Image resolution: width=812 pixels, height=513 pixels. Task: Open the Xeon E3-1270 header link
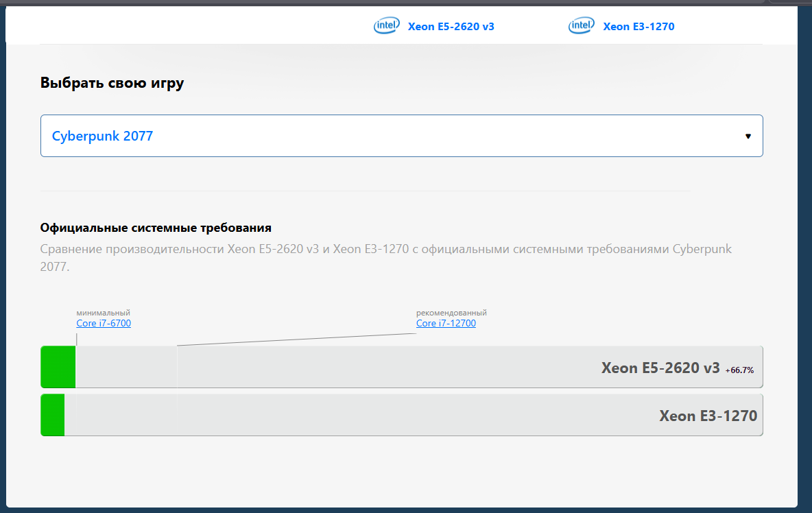pos(638,26)
